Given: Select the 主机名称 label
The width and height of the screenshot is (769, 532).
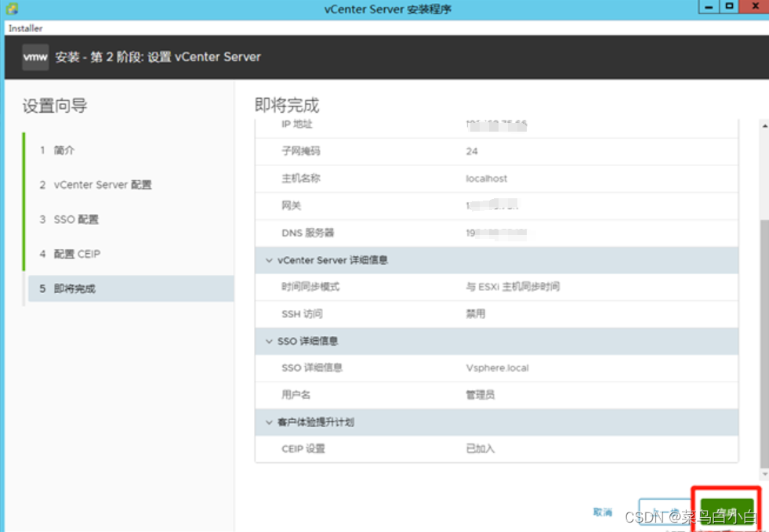Looking at the screenshot, I should pyautogui.click(x=301, y=179).
